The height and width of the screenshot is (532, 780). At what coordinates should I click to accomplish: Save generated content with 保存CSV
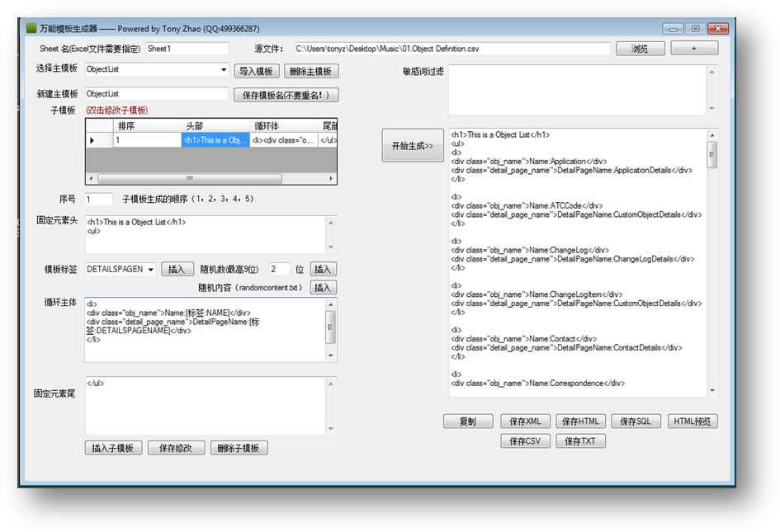[x=526, y=440]
